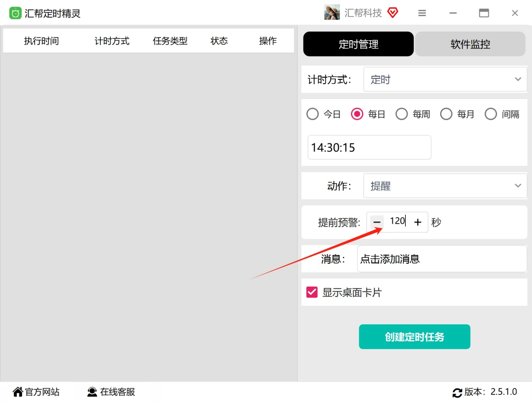Viewport: 532px width, 402px height.
Task: Click the home icon beside 官方网站
Action: point(17,392)
